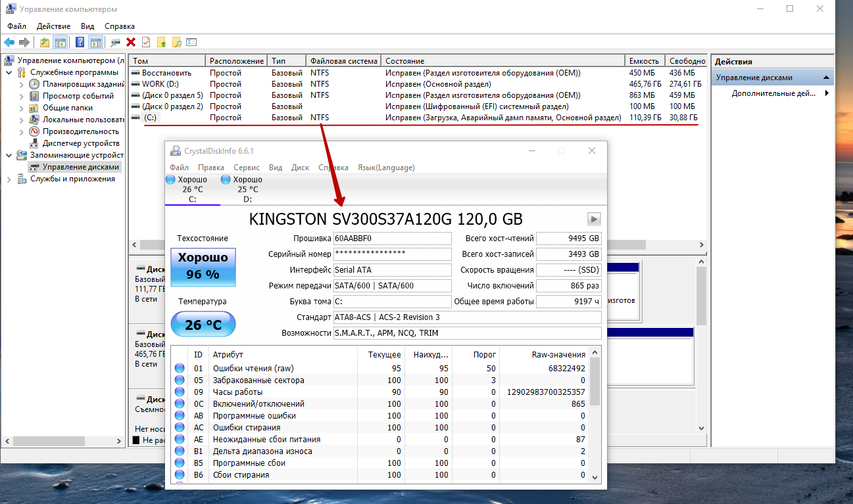
Task: Open the Правка menu in CrystalDiskInfo
Action: 211,168
